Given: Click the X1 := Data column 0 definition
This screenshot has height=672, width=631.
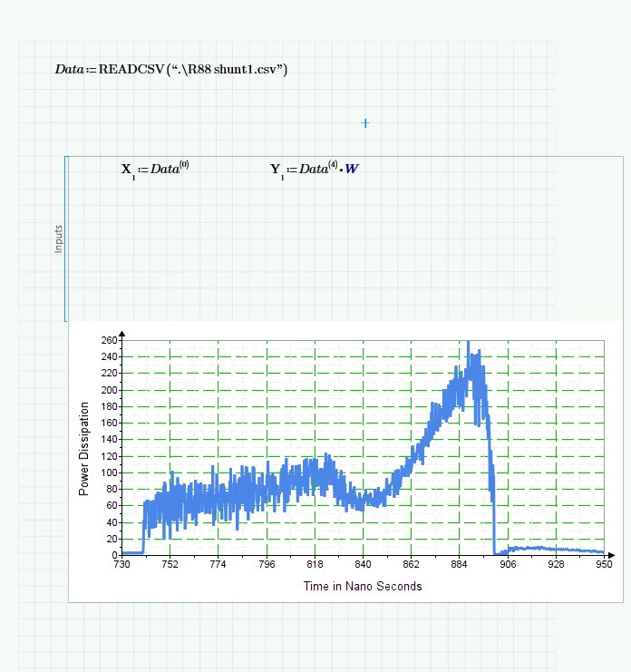Looking at the screenshot, I should [155, 170].
